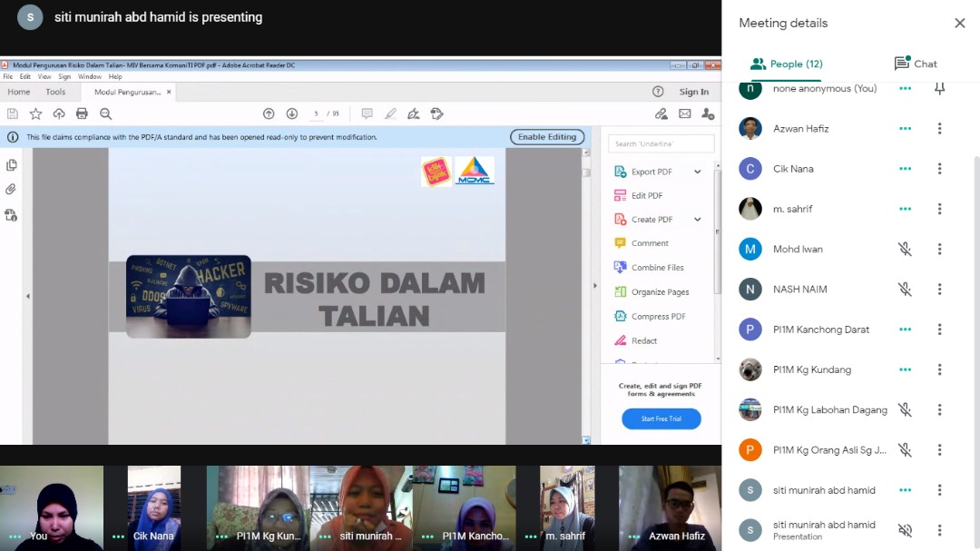This screenshot has width=980, height=551.
Task: Open more options for PI1M Kanchong Darat
Action: [939, 330]
